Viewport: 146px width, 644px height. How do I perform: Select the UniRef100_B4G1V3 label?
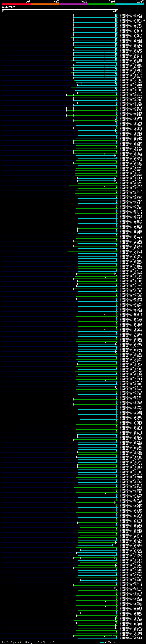131,63
